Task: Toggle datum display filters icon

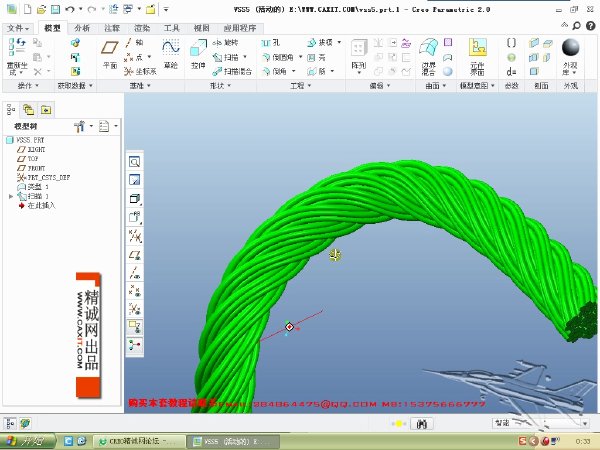Action: click(135, 236)
